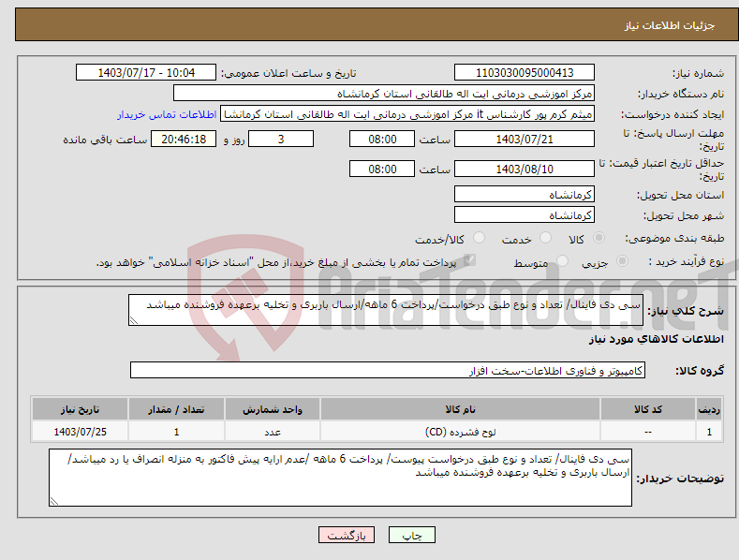
Task: Click the buyer organization name field
Action: coord(384,94)
